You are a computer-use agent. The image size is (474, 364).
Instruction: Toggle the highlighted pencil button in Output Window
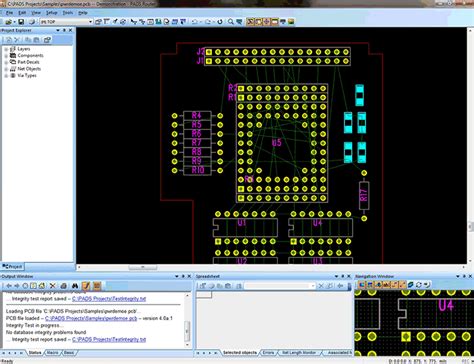[86, 286]
